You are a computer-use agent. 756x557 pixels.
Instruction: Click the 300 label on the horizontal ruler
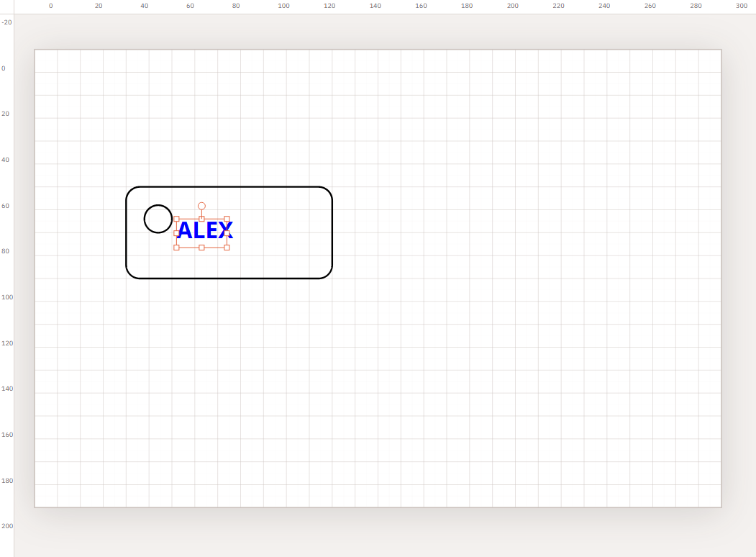742,6
